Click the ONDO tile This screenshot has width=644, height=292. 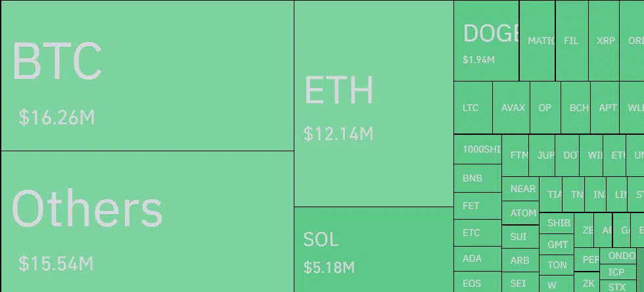click(x=621, y=256)
